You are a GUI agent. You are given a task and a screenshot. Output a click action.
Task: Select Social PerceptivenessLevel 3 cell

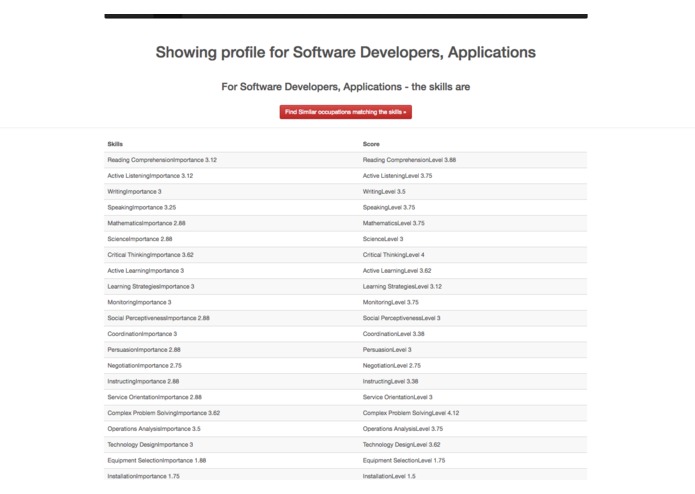pyautogui.click(x=402, y=318)
